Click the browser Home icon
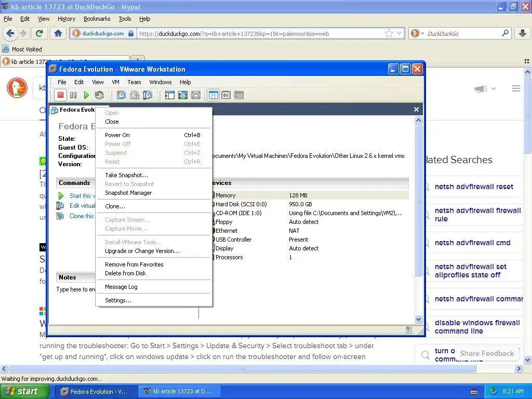532x399 pixels. (x=58, y=33)
